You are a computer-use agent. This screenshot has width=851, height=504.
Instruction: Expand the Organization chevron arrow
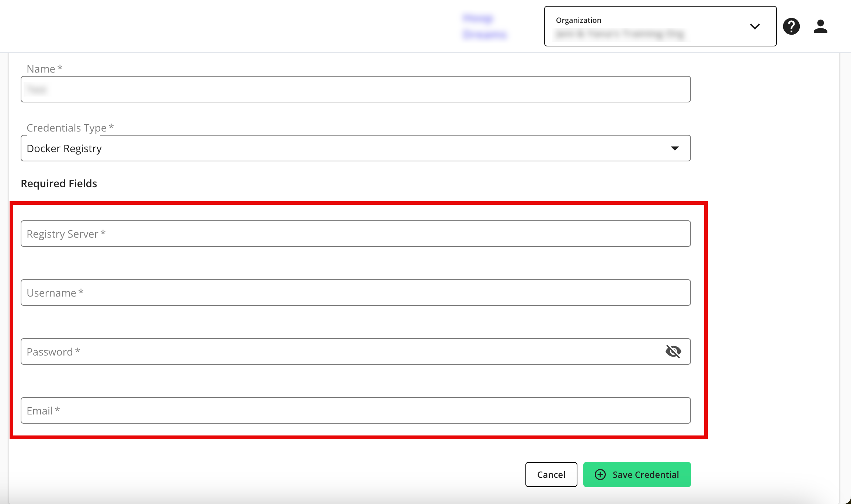click(755, 27)
